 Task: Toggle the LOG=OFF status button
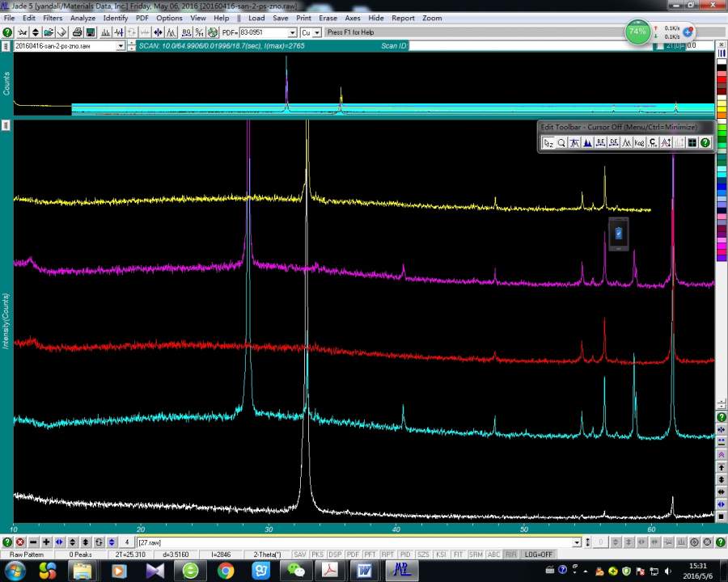point(539,555)
